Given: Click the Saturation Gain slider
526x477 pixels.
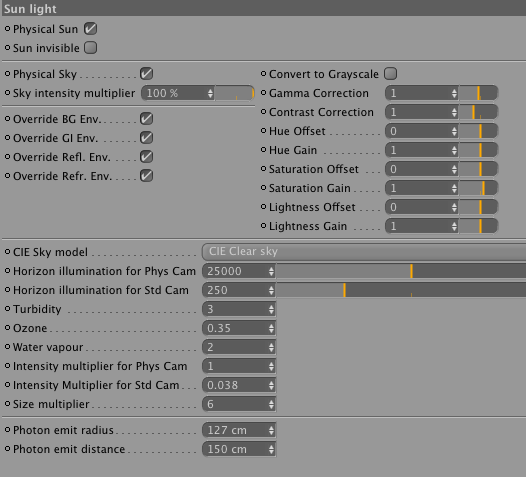Looking at the screenshot, I should [478, 188].
